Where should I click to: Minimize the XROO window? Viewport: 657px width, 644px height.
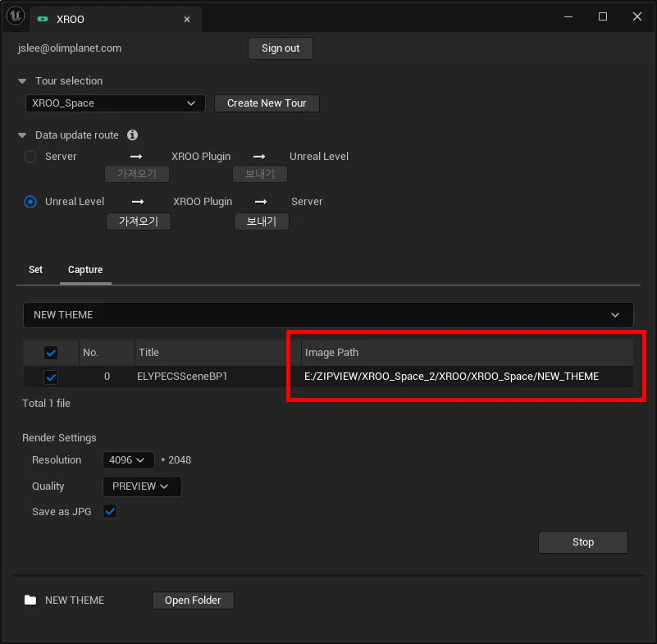[x=568, y=16]
